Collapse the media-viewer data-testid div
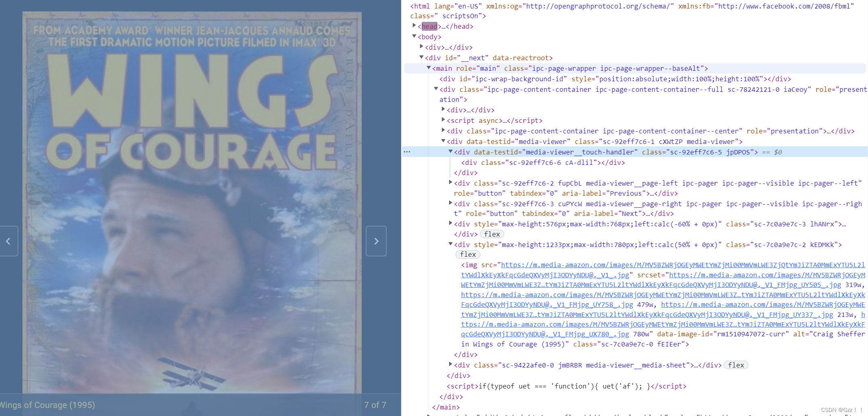This screenshot has height=416, width=868. (443, 141)
